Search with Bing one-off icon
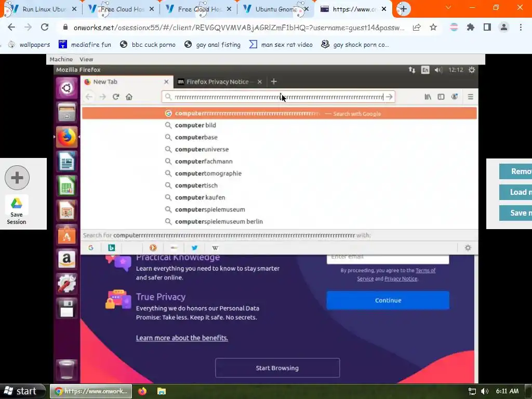The height and width of the screenshot is (399, 532). pyautogui.click(x=112, y=248)
